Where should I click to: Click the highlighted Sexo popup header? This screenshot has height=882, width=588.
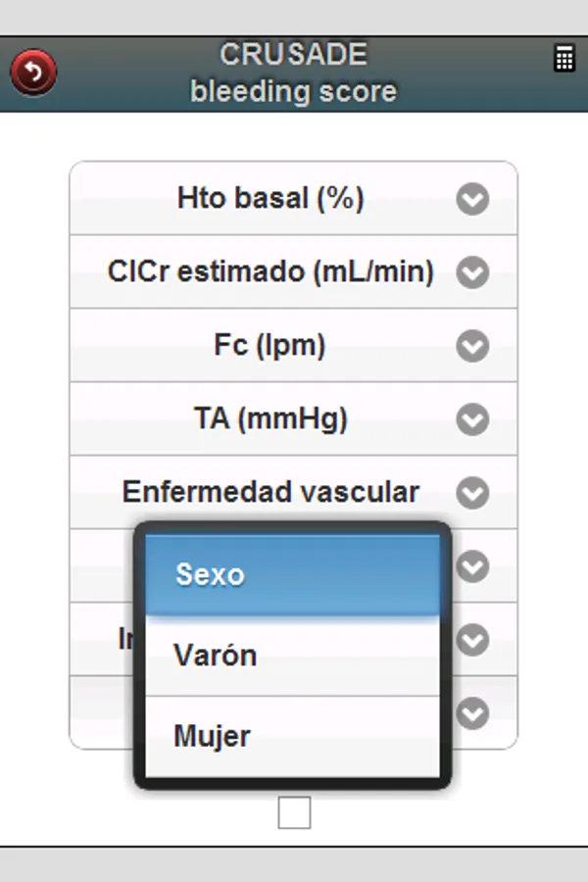tap(292, 574)
